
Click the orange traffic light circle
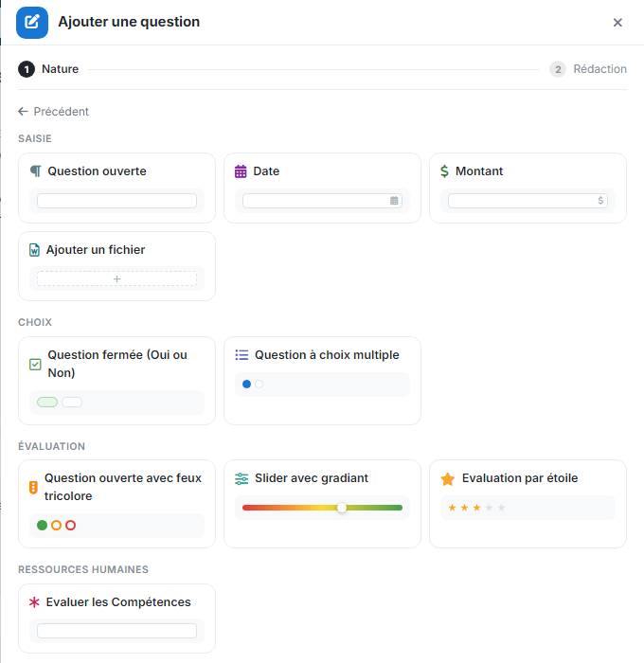click(56, 525)
